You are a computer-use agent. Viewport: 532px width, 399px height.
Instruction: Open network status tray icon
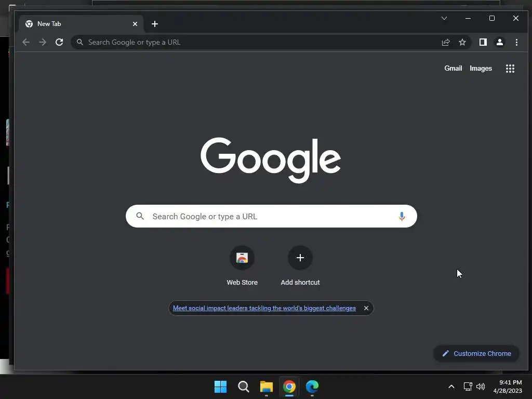(468, 387)
